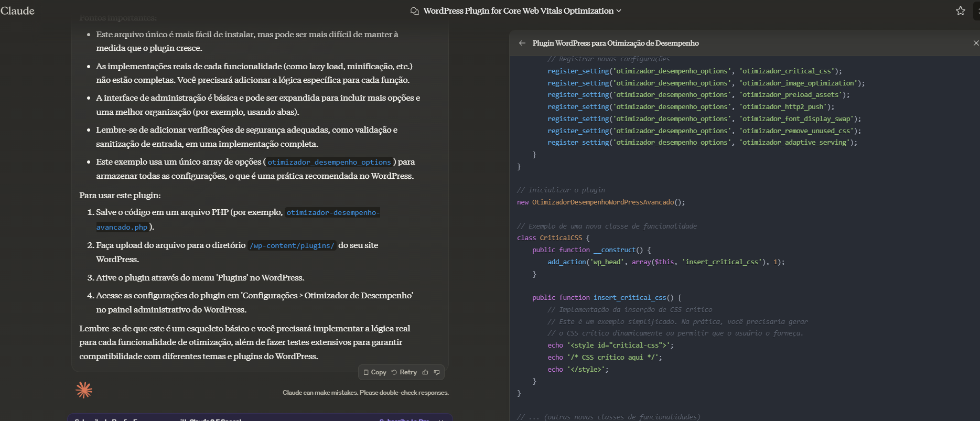This screenshot has width=980, height=421.
Task: Click the code line with 'otimizador_adaptive_serving'
Action: (x=703, y=143)
